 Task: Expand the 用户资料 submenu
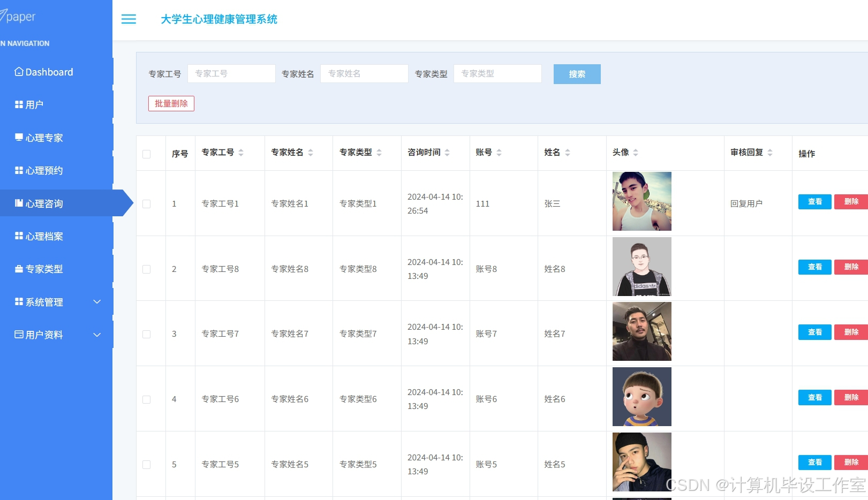tap(97, 335)
